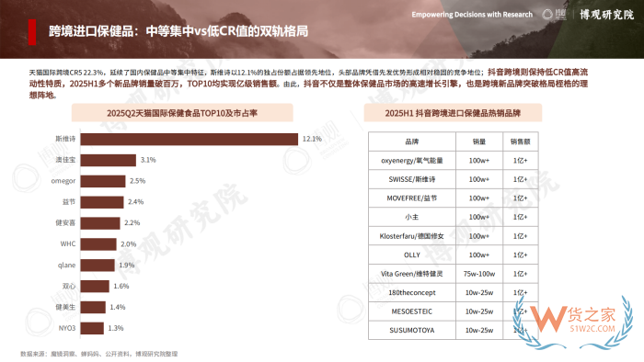Click the 2.4% value label
The width and height of the screenshot is (644, 362).
tap(136, 202)
